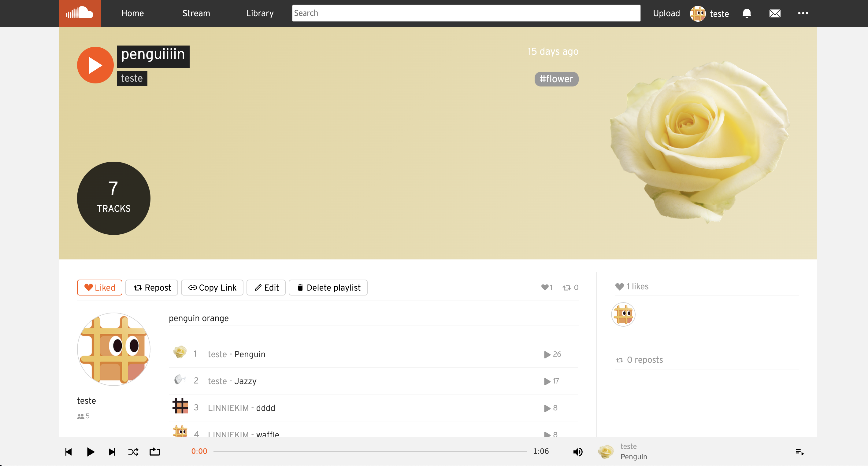Toggle repeat in the player bar

[x=155, y=452]
